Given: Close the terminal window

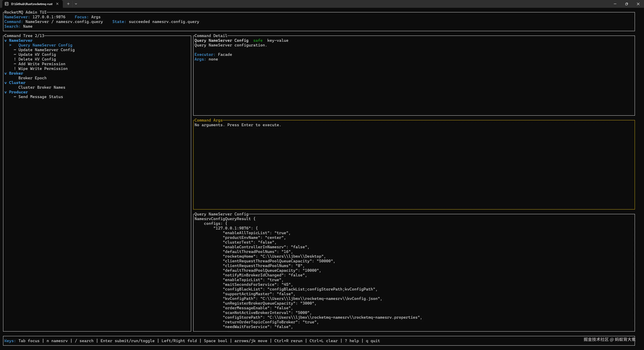Looking at the screenshot, I should point(638,4).
